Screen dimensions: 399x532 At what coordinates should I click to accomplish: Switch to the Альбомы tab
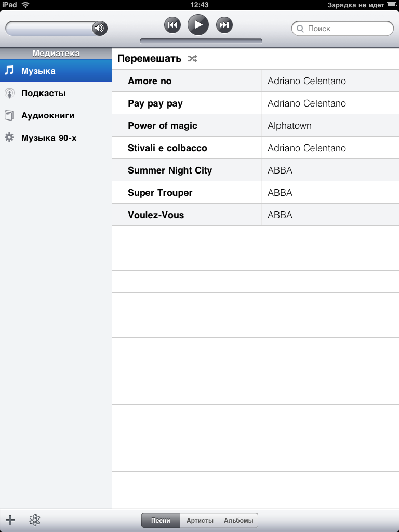coord(238,520)
